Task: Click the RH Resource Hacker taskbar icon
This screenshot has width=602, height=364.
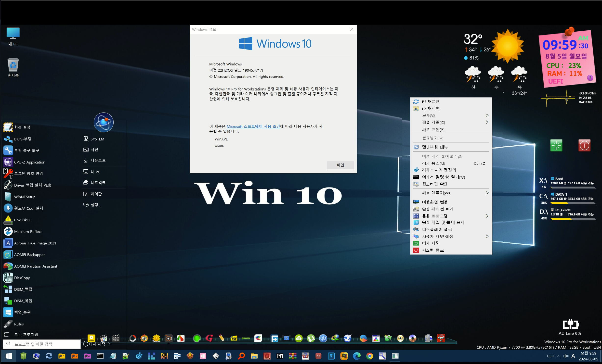Action: click(x=164, y=356)
